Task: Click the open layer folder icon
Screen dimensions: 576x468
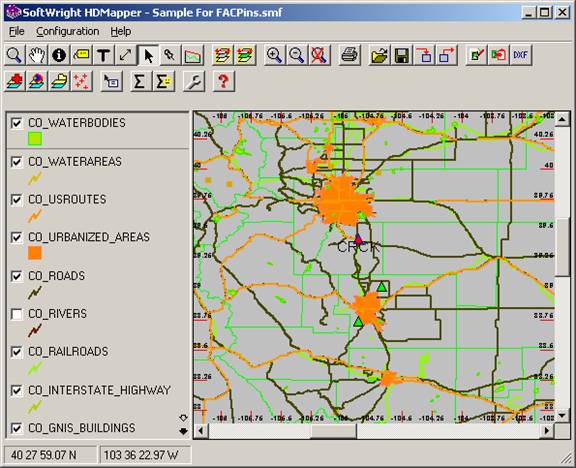Action: [x=59, y=81]
